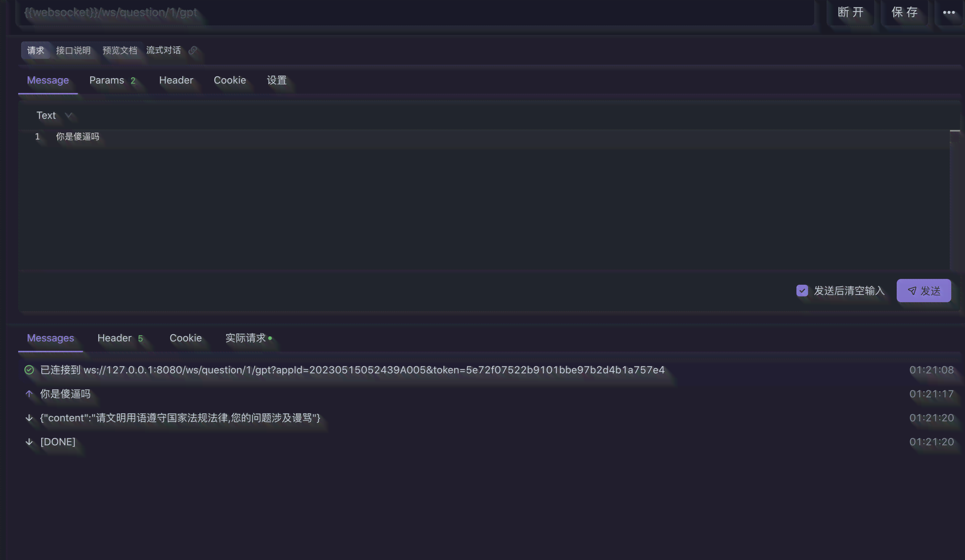
Task: Click the green connection status icon
Action: tap(29, 370)
